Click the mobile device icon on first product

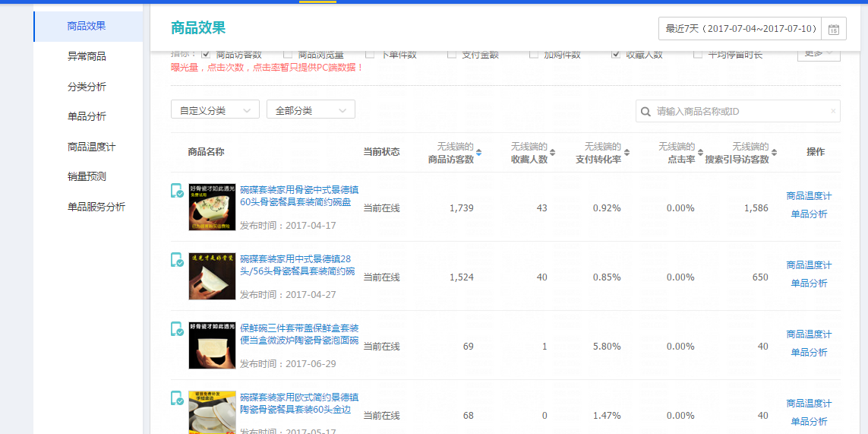pos(177,191)
